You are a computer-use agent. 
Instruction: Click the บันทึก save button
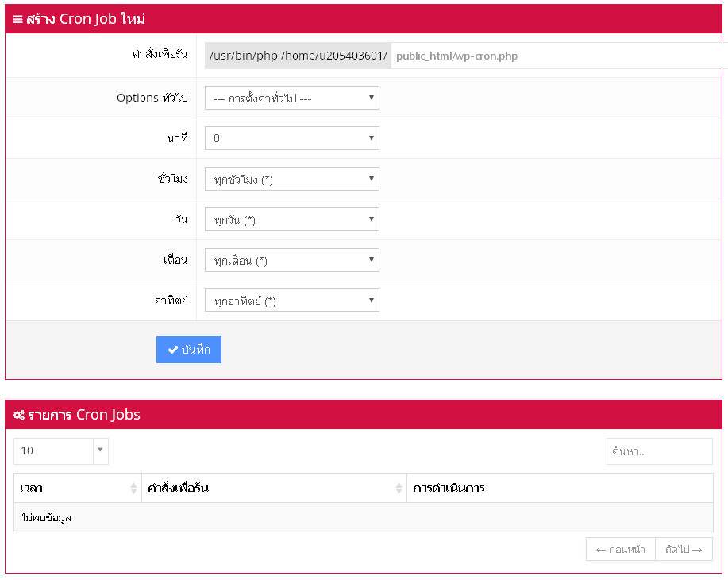(189, 350)
